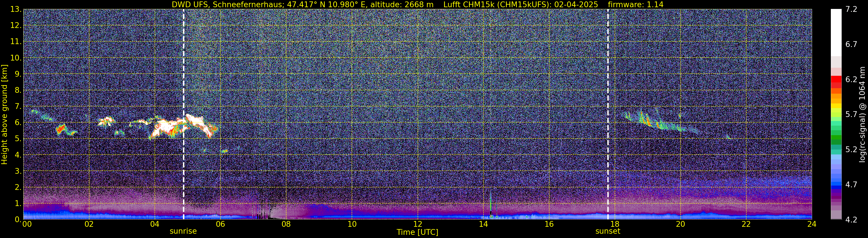Click colorbar value '4.2'
Screen dimensions: 868x238
[851, 220]
